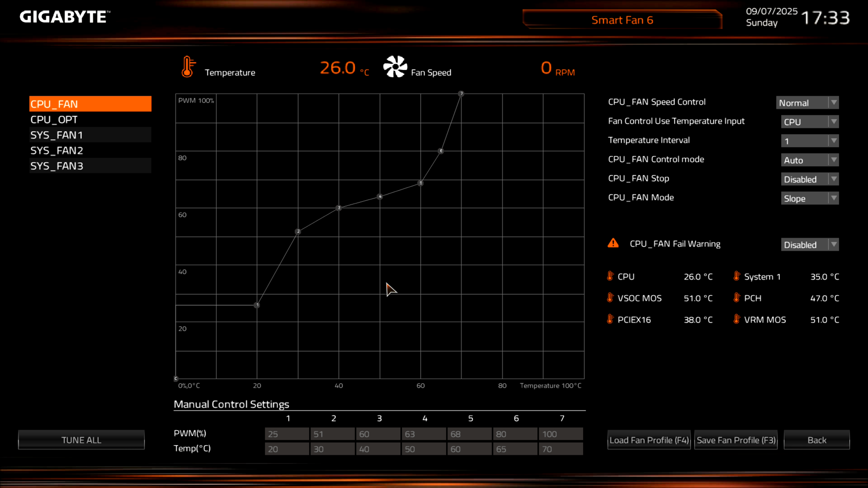Change the CPU_FAN Mode Slope dropdown

pos(809,198)
